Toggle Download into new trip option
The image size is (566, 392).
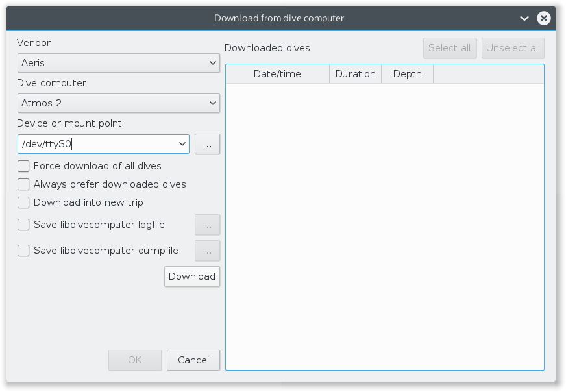coord(23,202)
